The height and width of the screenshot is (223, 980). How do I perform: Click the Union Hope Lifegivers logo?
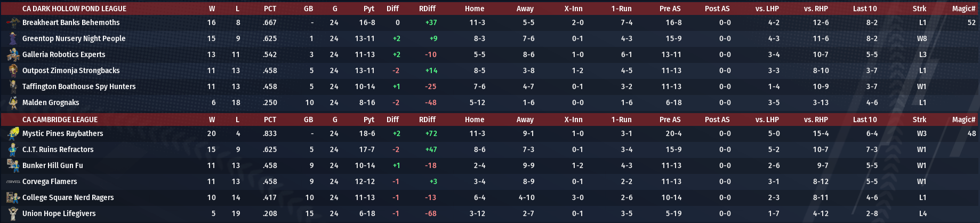[x=13, y=213]
